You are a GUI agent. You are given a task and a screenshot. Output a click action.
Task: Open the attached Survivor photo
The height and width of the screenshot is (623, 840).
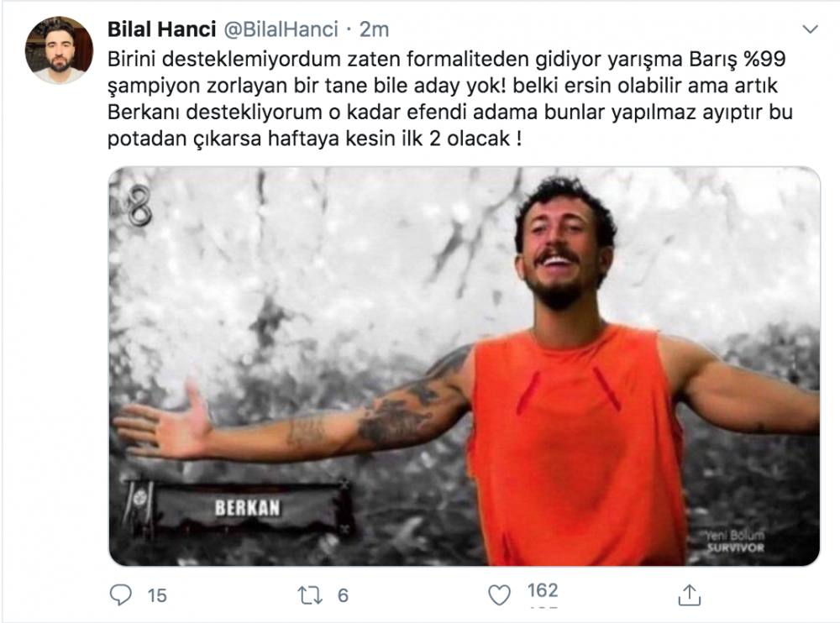pyautogui.click(x=464, y=366)
